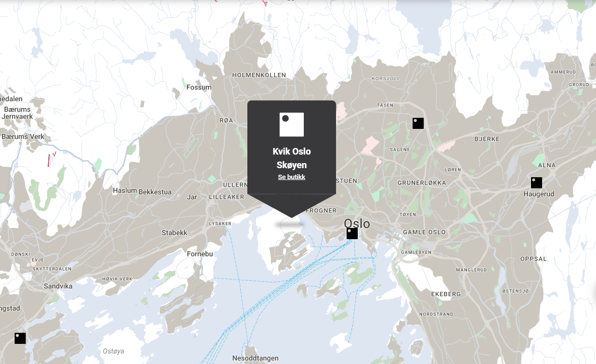Click the Fossum place label
Image resolution: width=596 pixels, height=364 pixels.
click(199, 87)
